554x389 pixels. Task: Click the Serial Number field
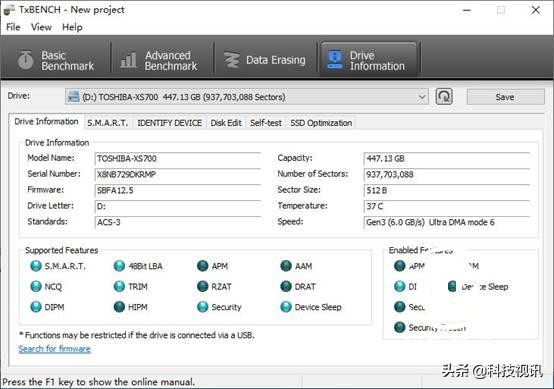[x=178, y=174]
